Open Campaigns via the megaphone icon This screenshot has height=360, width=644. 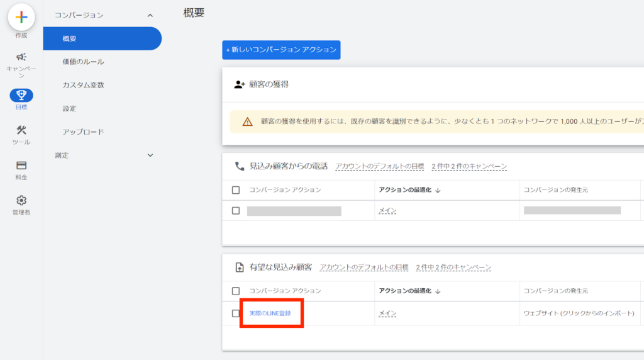pyautogui.click(x=21, y=57)
